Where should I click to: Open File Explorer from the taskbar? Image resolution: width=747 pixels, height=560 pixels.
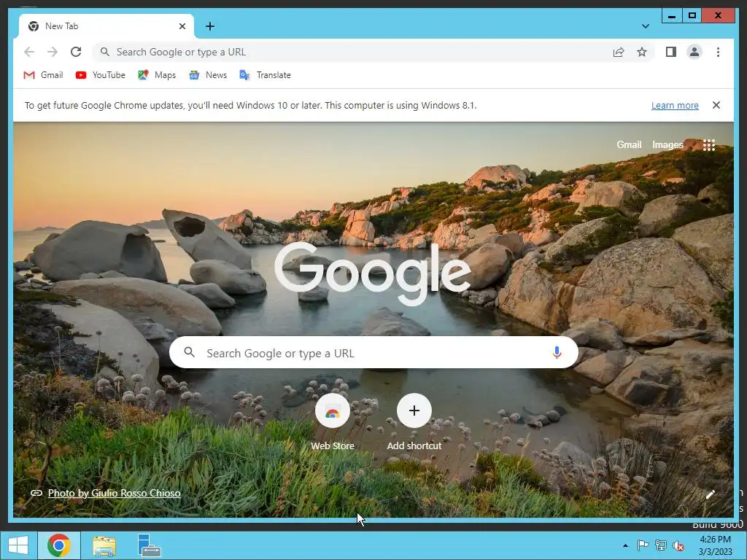tap(104, 545)
